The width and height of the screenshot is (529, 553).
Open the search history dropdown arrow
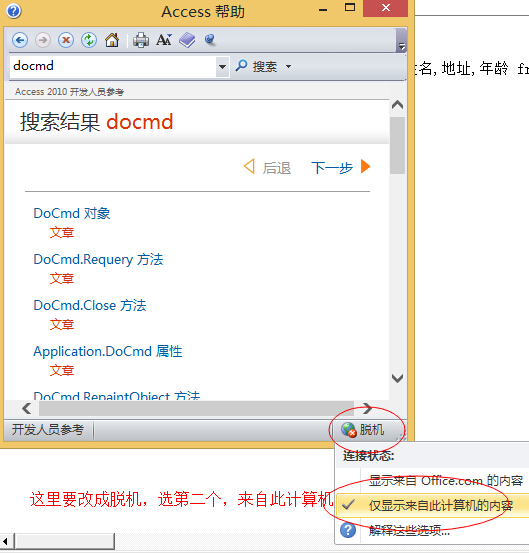pyautogui.click(x=222, y=66)
